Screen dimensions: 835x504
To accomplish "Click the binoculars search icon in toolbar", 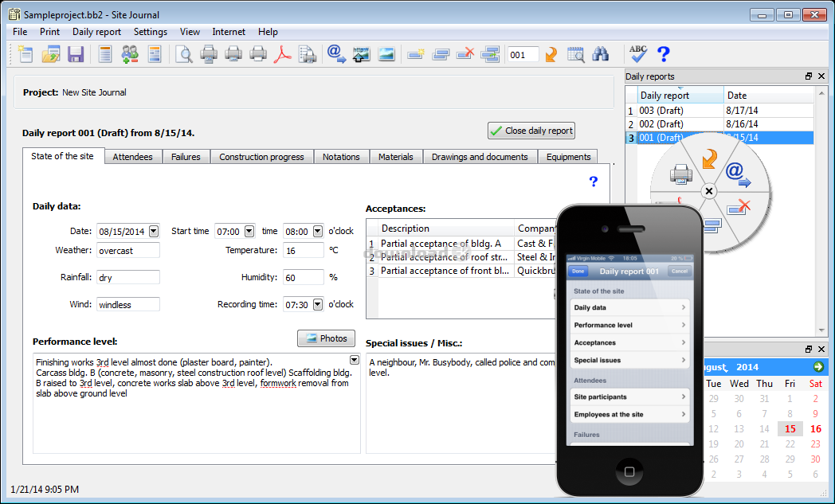I will pos(601,54).
